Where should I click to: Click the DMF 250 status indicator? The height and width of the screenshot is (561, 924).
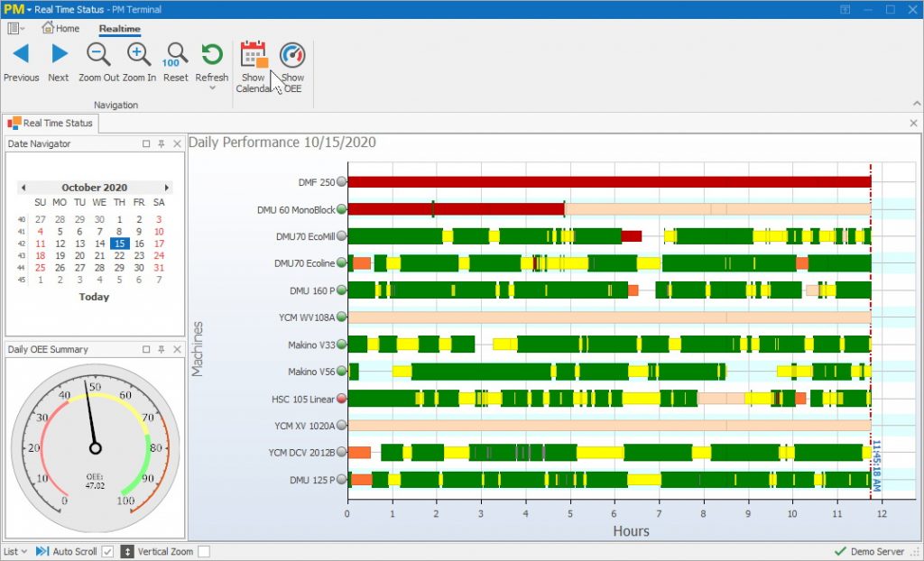click(341, 181)
